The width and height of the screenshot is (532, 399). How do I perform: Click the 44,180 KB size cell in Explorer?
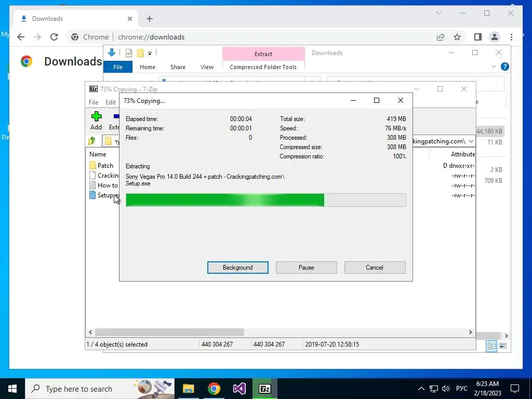pos(489,131)
